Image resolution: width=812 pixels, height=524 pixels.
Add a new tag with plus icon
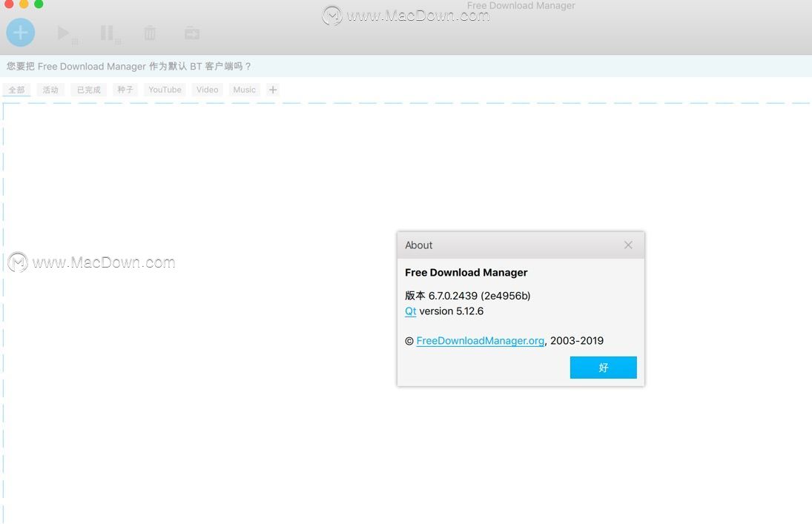273,90
